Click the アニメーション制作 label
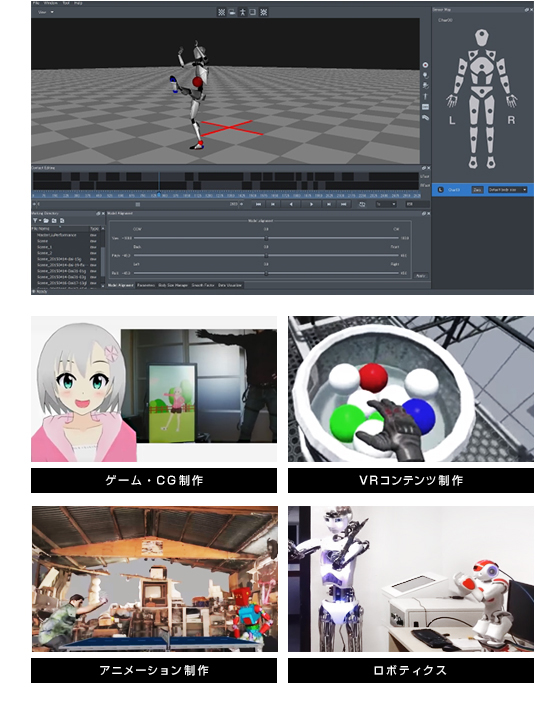Screen dimensions: 535x701 click(x=154, y=670)
